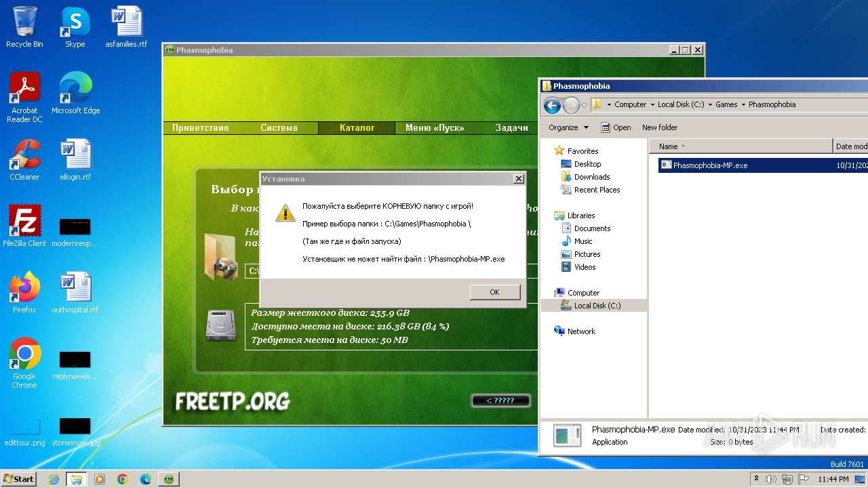868x488 pixels.
Task: Select Local Disk (C:) in the navigation pane
Action: click(597, 306)
